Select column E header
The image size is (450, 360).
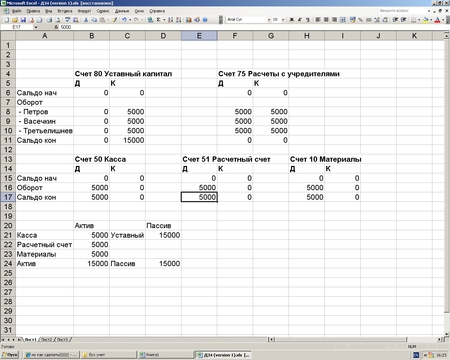[199, 35]
